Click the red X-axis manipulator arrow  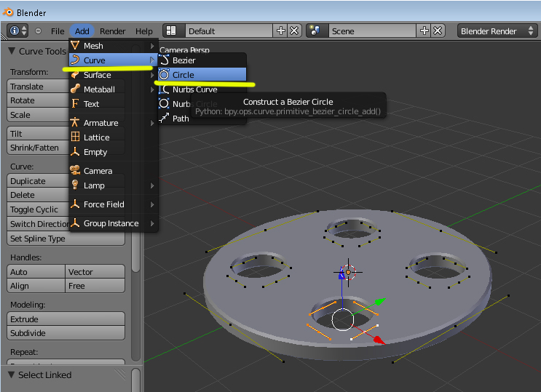coord(379,340)
